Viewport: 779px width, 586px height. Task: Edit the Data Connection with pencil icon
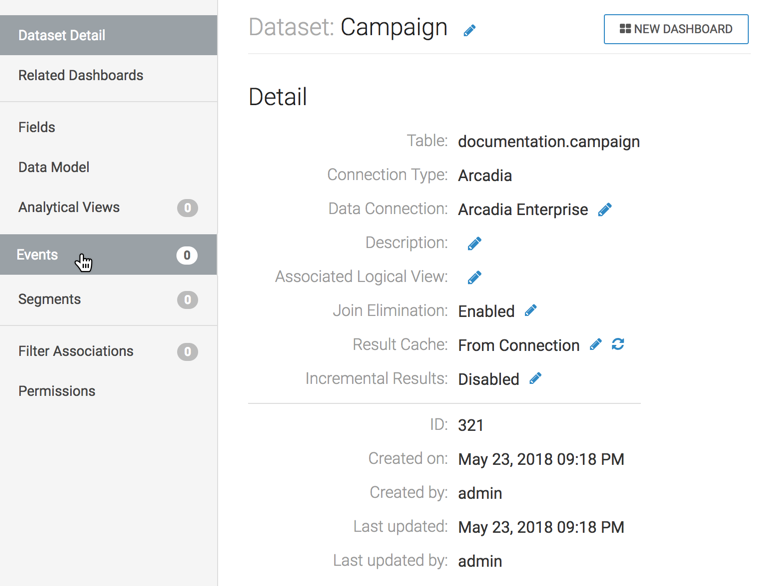[x=605, y=210]
